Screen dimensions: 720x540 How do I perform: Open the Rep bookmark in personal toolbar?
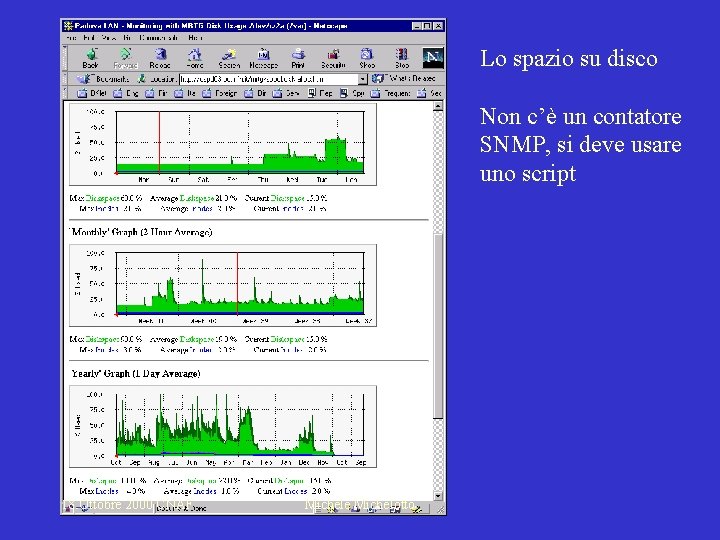(x=320, y=93)
